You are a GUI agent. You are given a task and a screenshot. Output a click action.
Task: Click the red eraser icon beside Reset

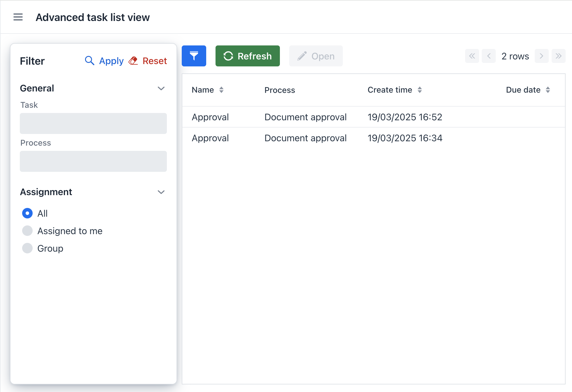point(133,61)
